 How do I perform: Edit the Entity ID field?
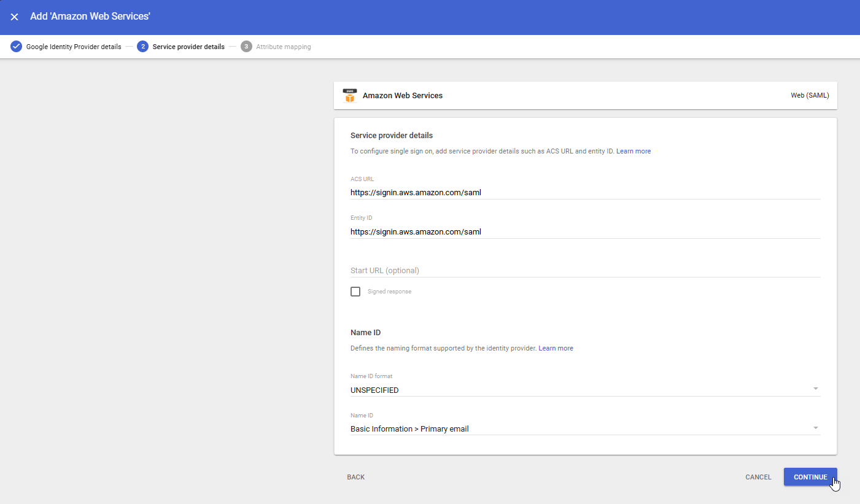tap(585, 231)
